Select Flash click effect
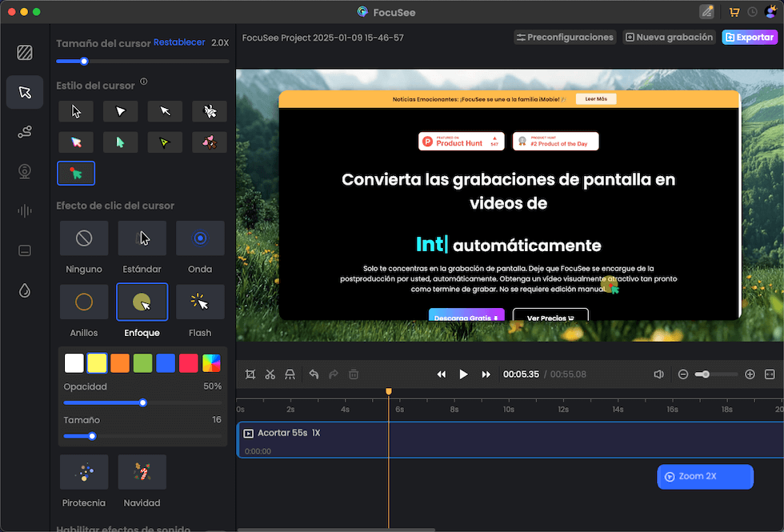This screenshot has width=784, height=532. pyautogui.click(x=200, y=302)
